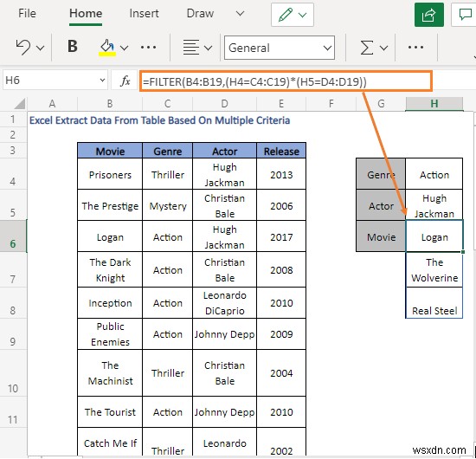
Task: Select column C header
Action: click(x=167, y=104)
